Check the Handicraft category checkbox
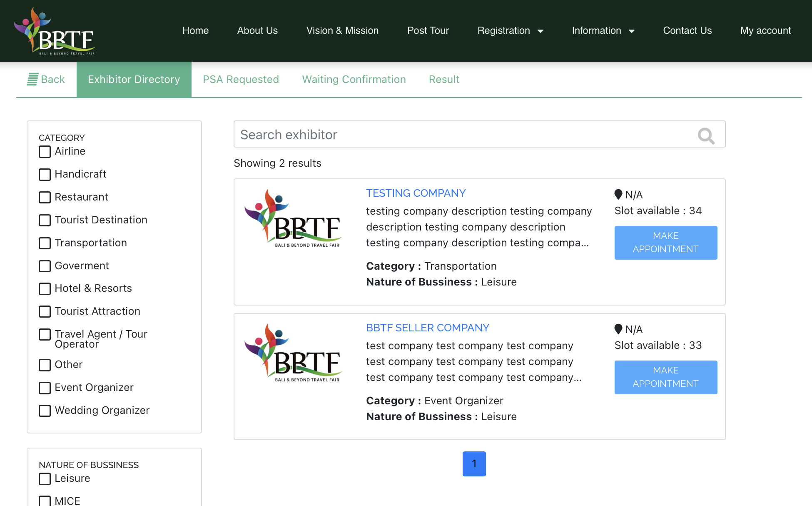The height and width of the screenshot is (506, 812). (x=45, y=174)
